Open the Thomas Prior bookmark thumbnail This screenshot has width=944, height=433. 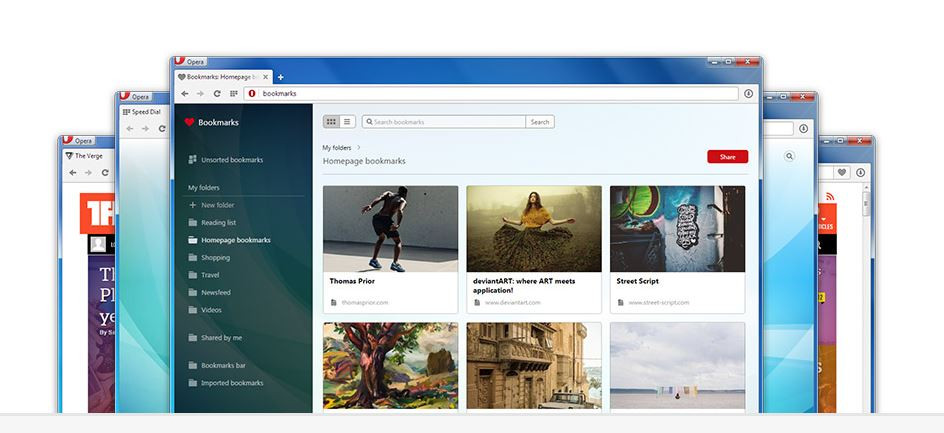point(390,229)
